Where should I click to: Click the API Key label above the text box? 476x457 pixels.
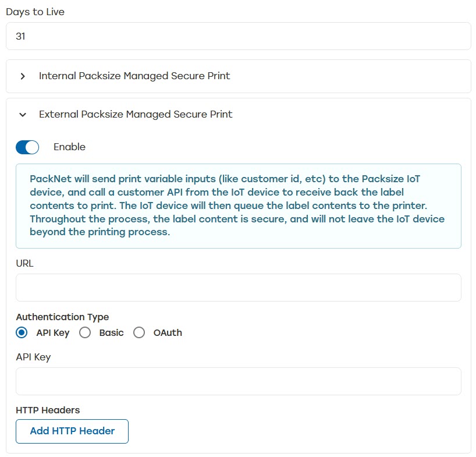33,357
